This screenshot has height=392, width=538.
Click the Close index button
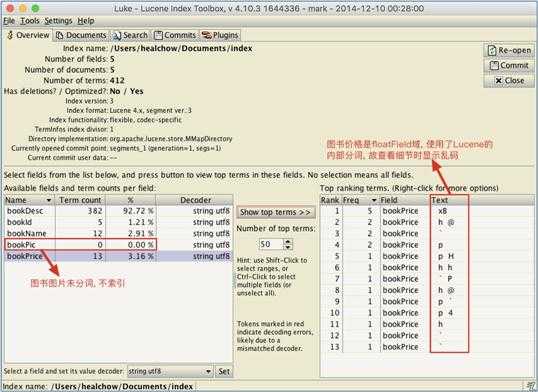pyautogui.click(x=509, y=80)
